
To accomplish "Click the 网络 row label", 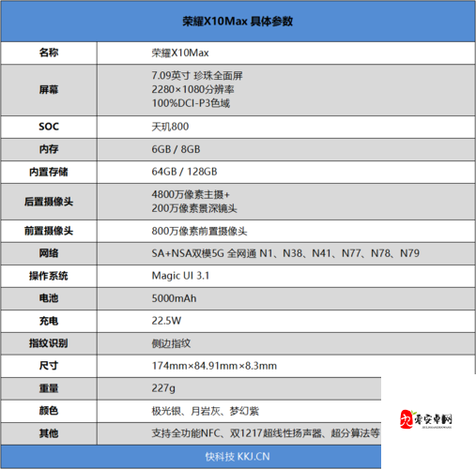I will click(49, 253).
